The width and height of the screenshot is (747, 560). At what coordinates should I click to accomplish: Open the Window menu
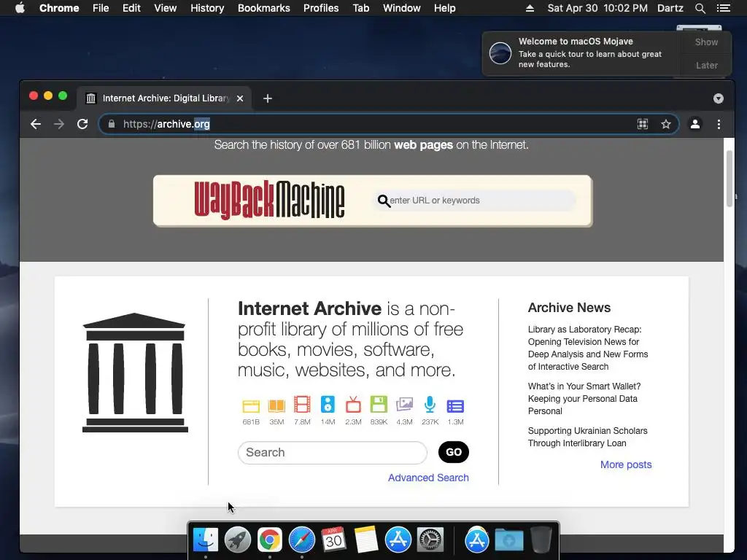click(402, 8)
